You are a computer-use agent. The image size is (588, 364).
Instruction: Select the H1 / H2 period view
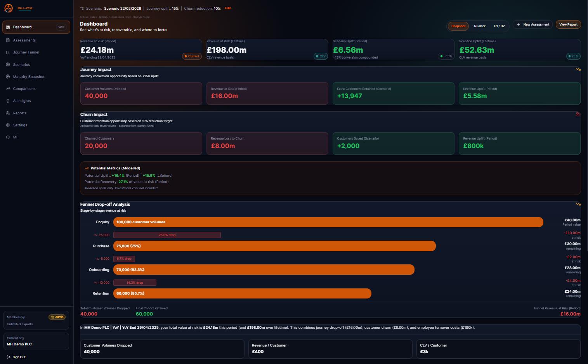499,26
